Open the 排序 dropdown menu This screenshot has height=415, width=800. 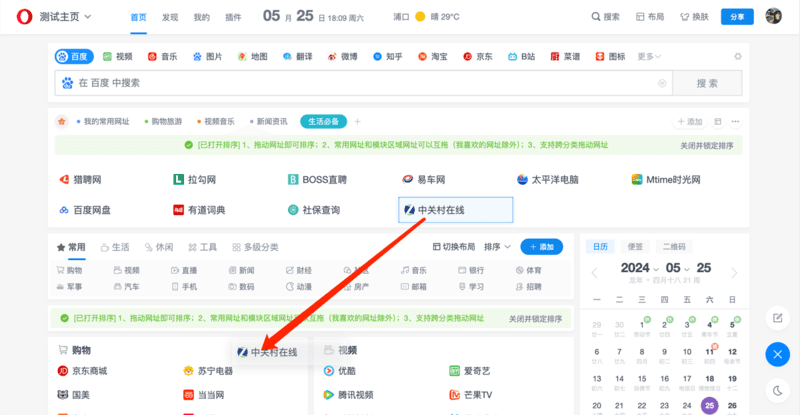pyautogui.click(x=497, y=246)
